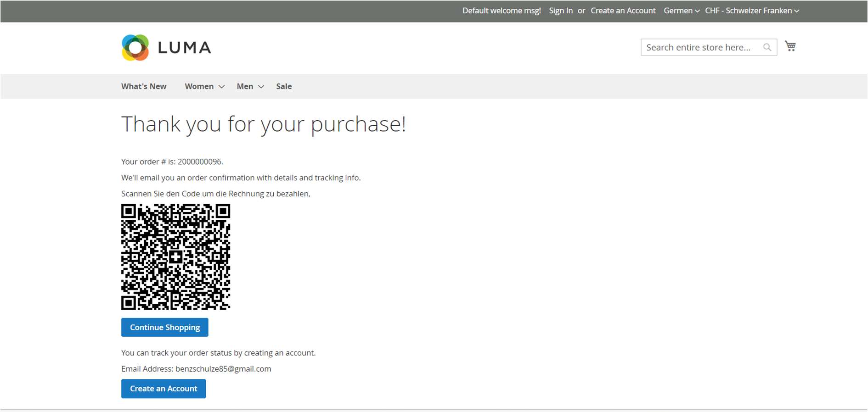Click the Sign In link
868x412 pixels.
(x=560, y=11)
